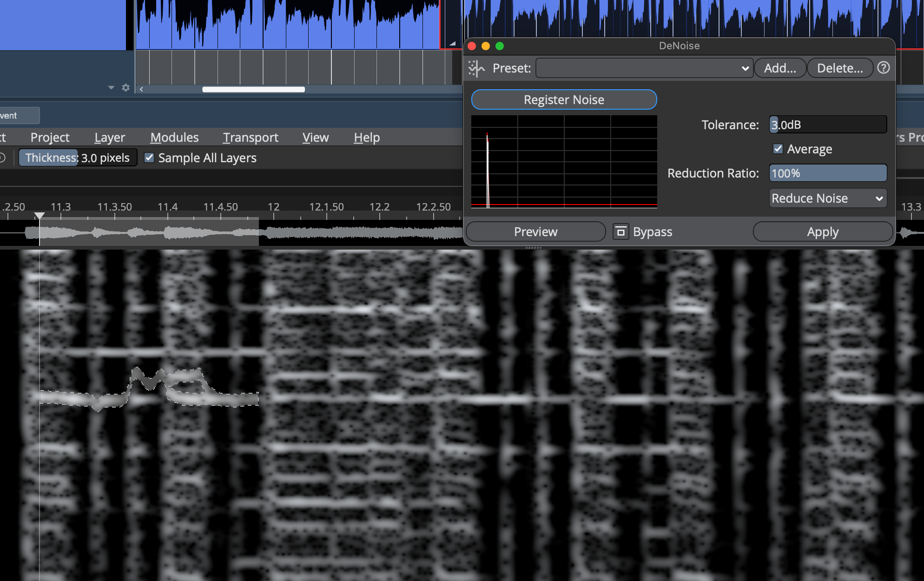The height and width of the screenshot is (581, 924).
Task: Open the Modules menu
Action: coord(174,138)
